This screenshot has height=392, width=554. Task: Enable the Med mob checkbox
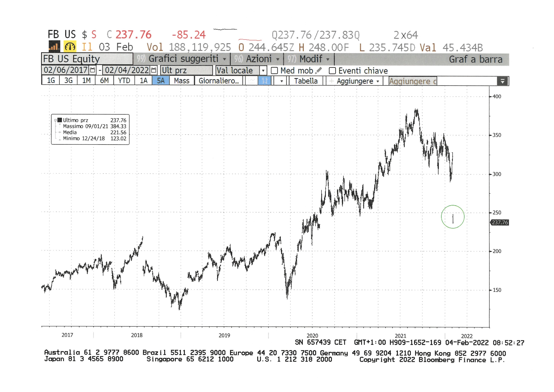click(274, 71)
